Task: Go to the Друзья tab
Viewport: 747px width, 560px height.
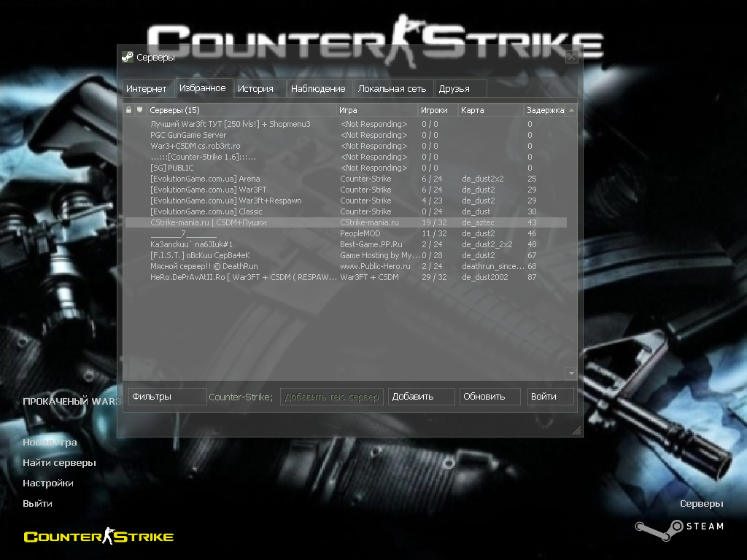Action: 460,88
